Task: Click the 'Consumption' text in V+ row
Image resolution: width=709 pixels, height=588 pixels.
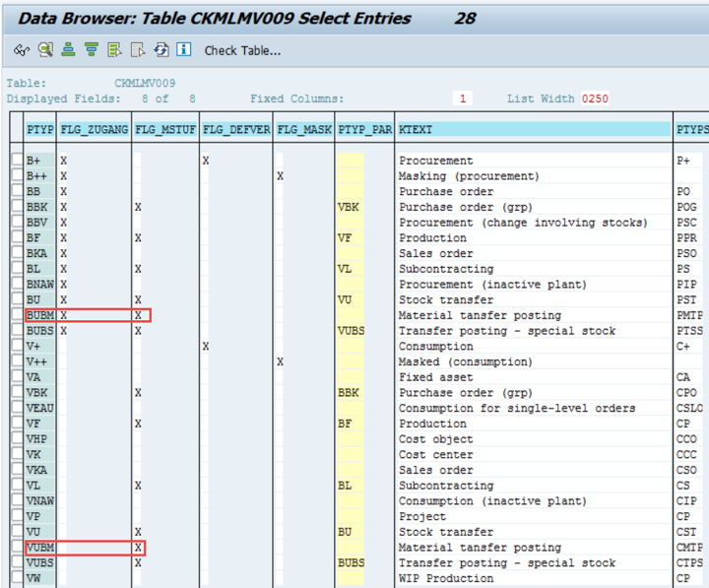Action: [436, 347]
